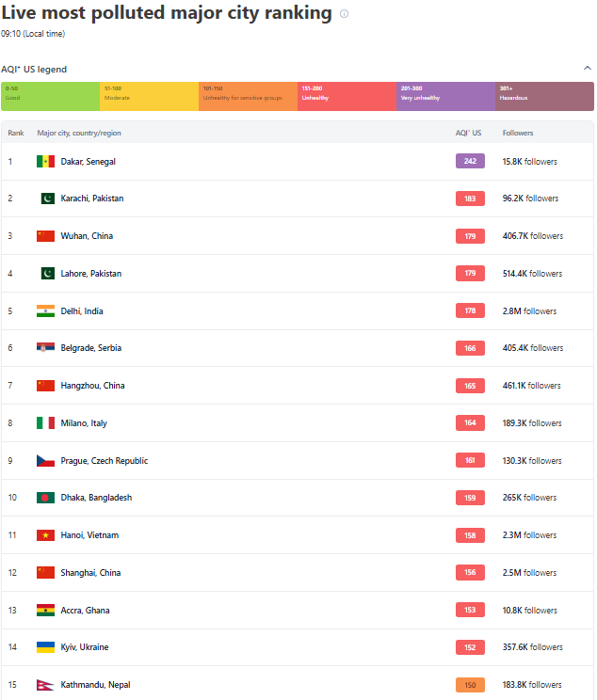Screen dimensions: 597x700
Task: Click the Nepal flag icon
Action: [x=45, y=685]
